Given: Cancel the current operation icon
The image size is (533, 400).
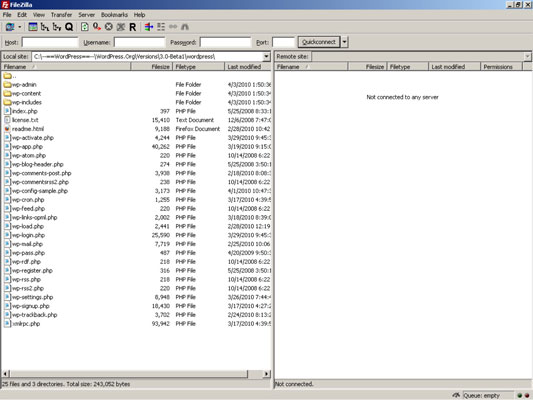Looking at the screenshot, I should click(109, 27).
